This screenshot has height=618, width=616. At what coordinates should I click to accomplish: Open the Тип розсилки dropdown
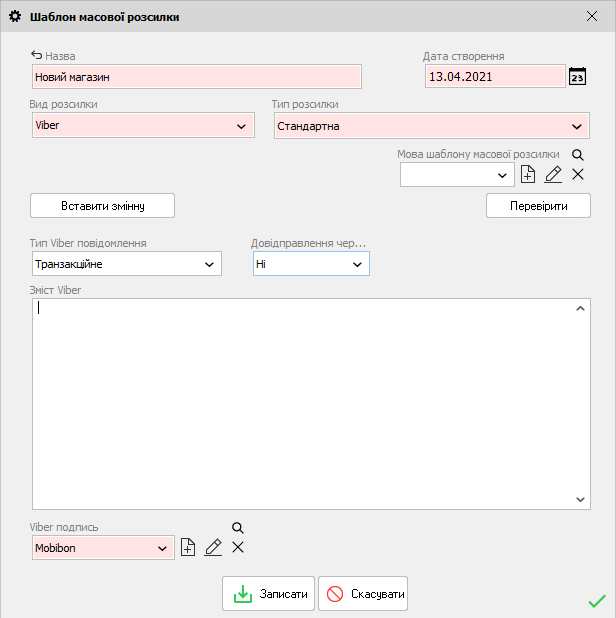pos(576,127)
